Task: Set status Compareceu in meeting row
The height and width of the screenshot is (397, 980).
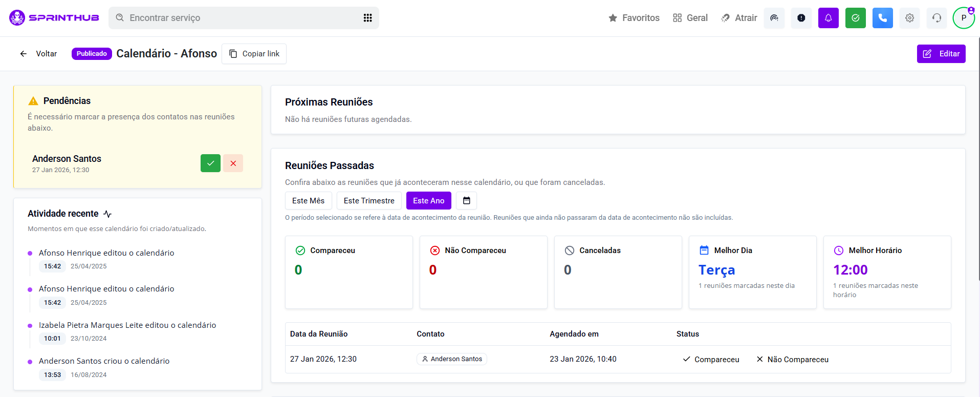Action: (x=711, y=360)
